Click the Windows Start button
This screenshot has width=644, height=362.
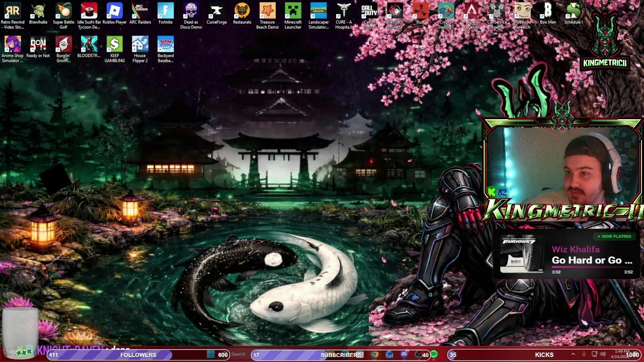click(x=210, y=354)
